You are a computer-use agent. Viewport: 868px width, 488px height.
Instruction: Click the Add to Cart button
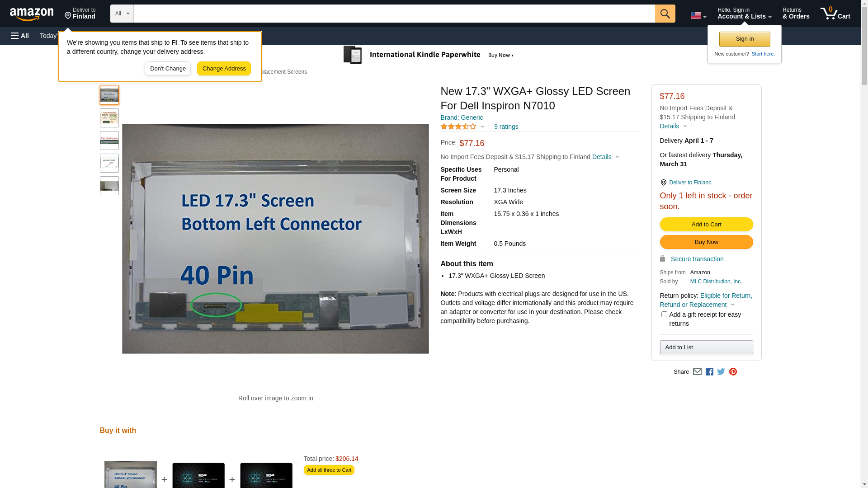pos(706,225)
